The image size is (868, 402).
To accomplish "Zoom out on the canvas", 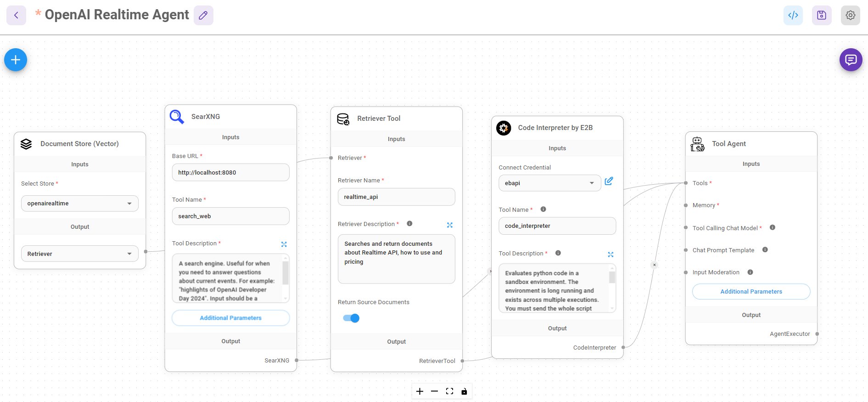I will pyautogui.click(x=434, y=391).
